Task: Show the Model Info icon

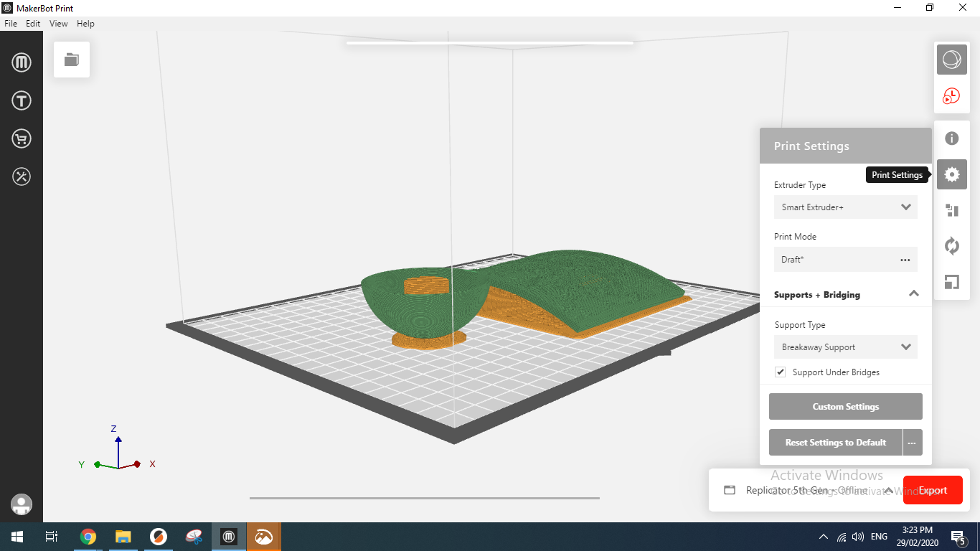Action: [x=952, y=138]
